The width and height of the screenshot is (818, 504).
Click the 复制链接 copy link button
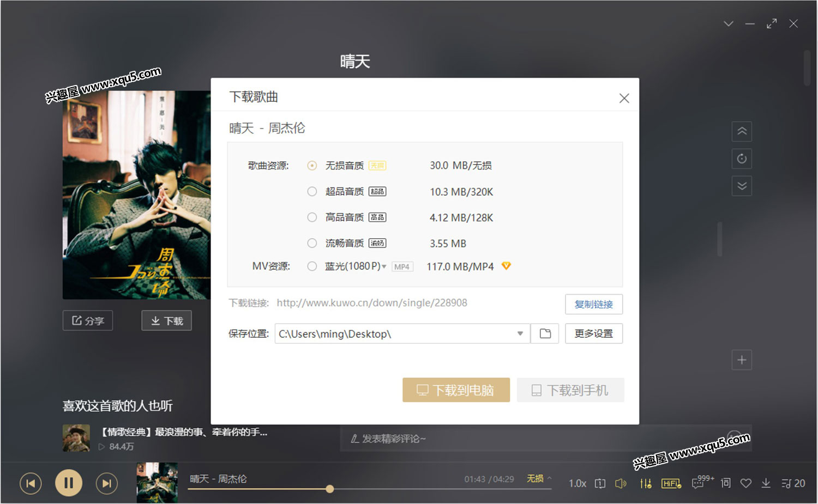594,304
